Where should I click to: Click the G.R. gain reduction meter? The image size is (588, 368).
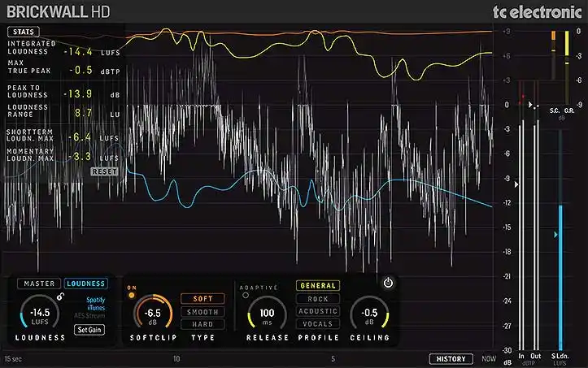click(x=567, y=67)
